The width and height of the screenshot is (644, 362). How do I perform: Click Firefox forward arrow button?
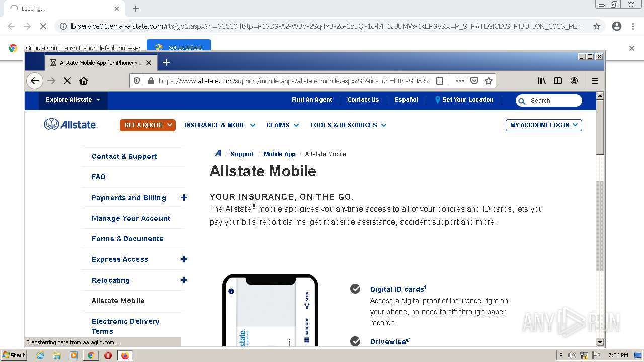51,81
